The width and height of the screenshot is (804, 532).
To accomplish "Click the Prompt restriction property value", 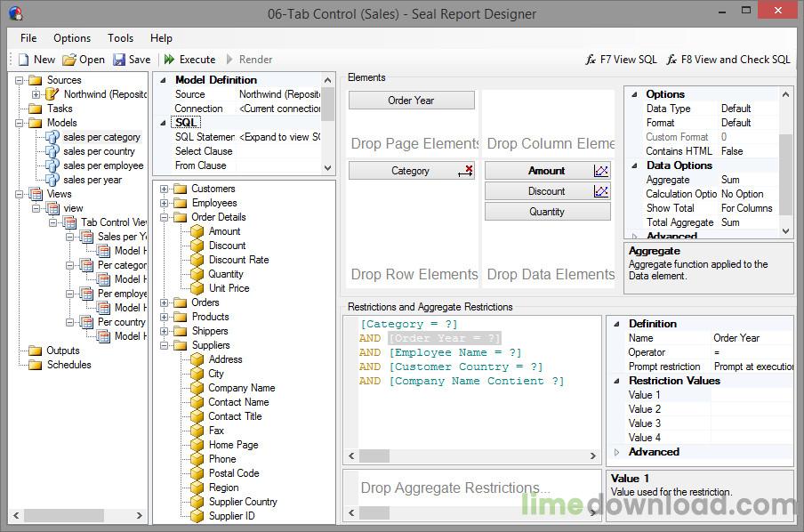I will click(752, 367).
